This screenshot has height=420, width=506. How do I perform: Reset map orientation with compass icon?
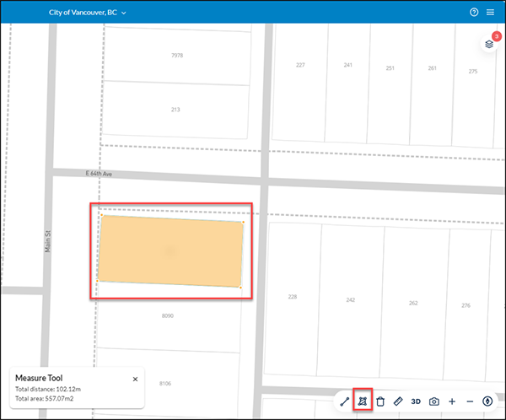coord(487,401)
